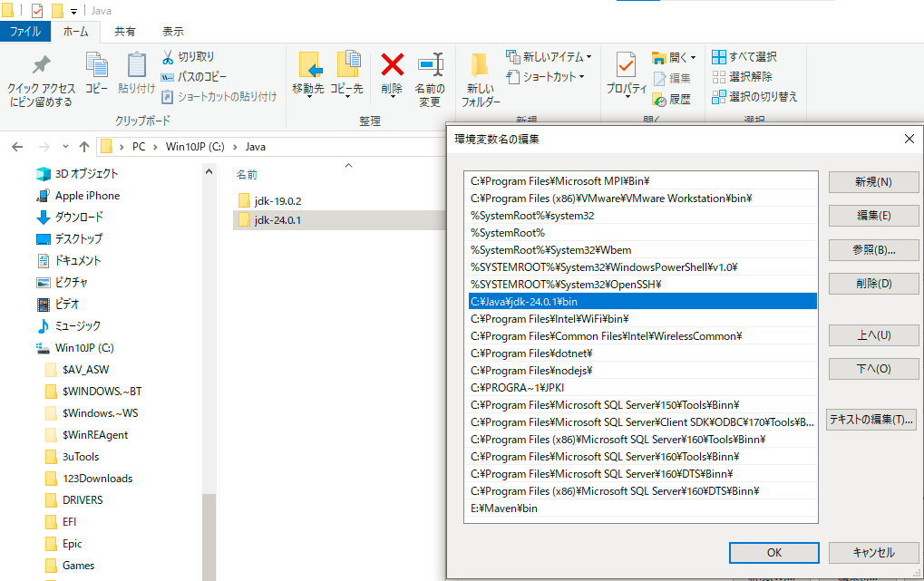
Task: Click 編集(E) button in dialog
Action: point(873,216)
